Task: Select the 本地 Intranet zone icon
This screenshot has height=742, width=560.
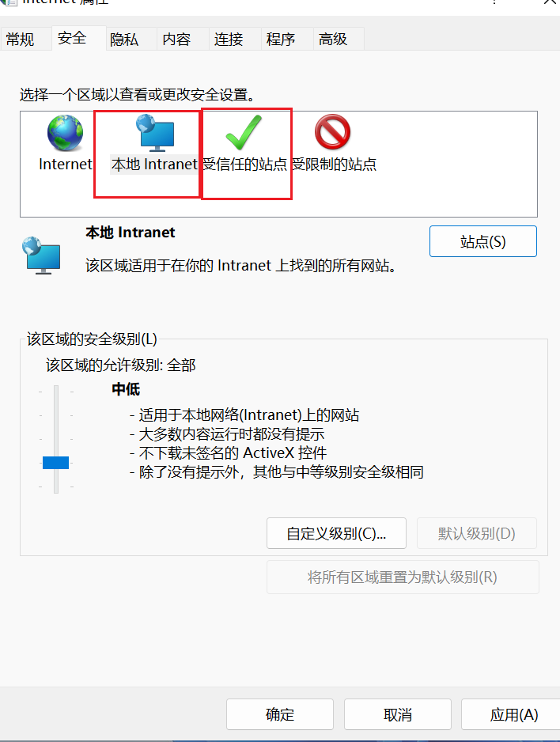Action: click(x=156, y=133)
